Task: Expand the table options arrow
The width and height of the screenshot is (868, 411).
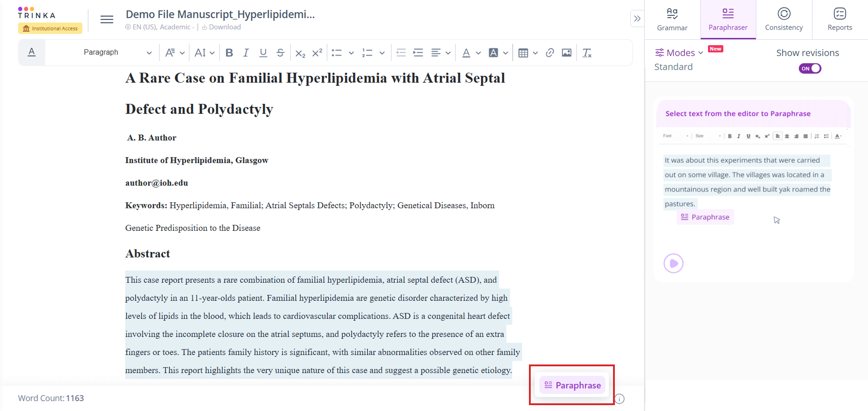Action: tap(535, 53)
